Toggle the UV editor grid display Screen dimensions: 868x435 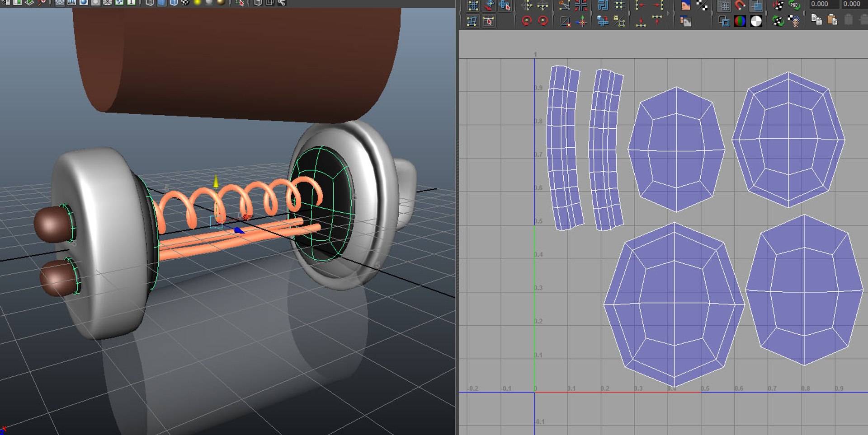point(724,5)
